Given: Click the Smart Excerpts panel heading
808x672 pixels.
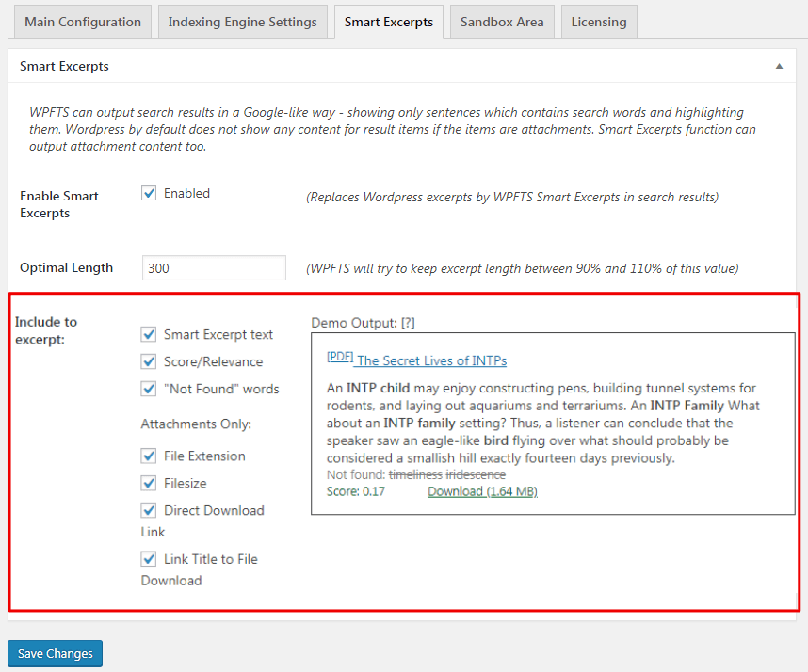Looking at the screenshot, I should (64, 66).
